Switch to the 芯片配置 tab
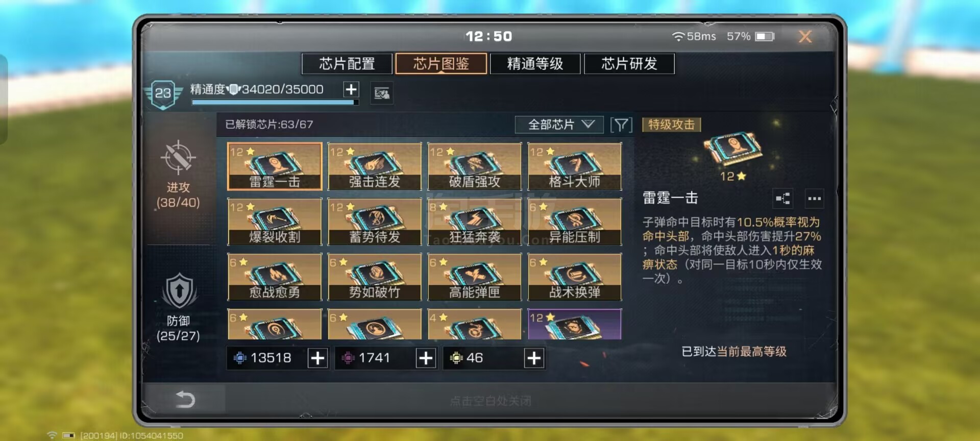Screen dimensions: 980x441 347,64
